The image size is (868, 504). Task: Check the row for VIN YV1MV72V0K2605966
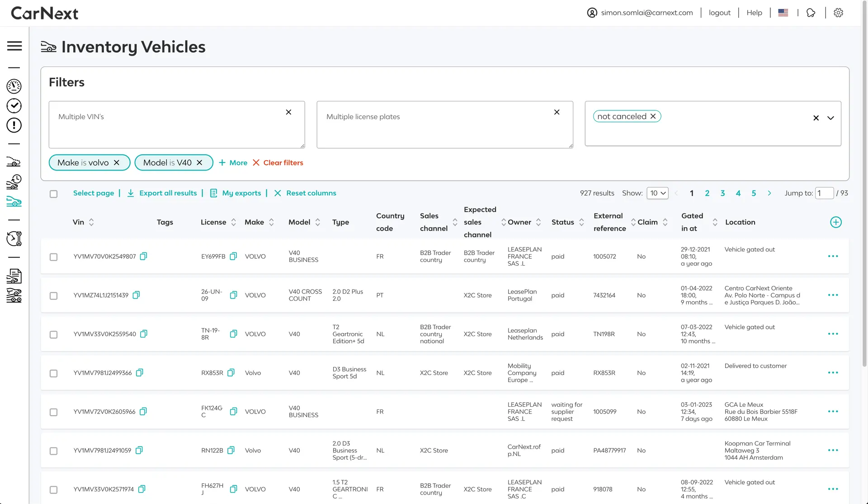coord(53,412)
